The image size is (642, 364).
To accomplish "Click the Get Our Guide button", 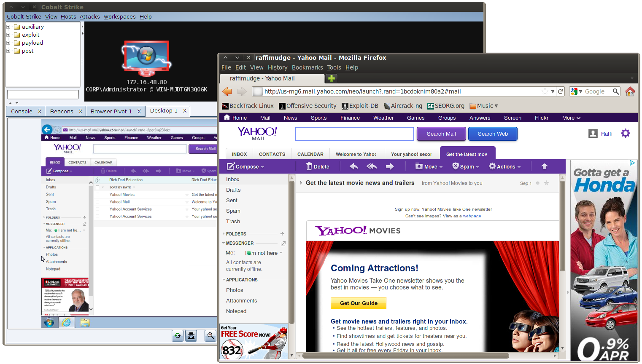I will (x=358, y=303).
